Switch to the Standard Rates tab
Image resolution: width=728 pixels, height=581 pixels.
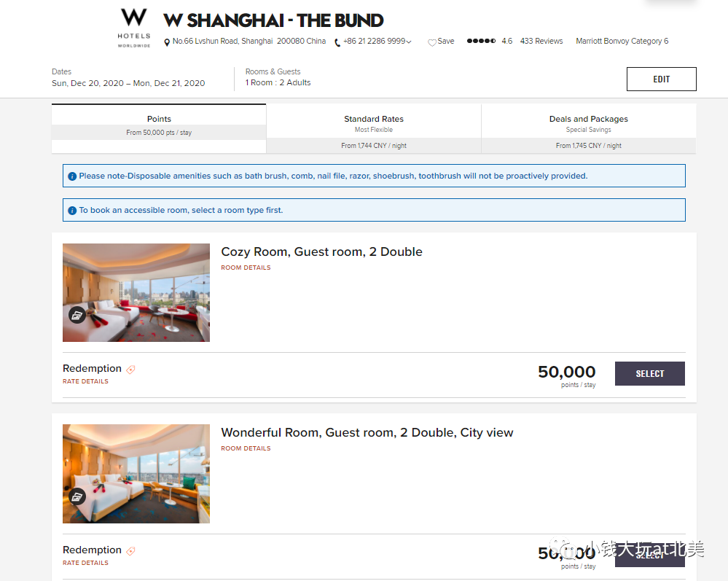[374, 128]
